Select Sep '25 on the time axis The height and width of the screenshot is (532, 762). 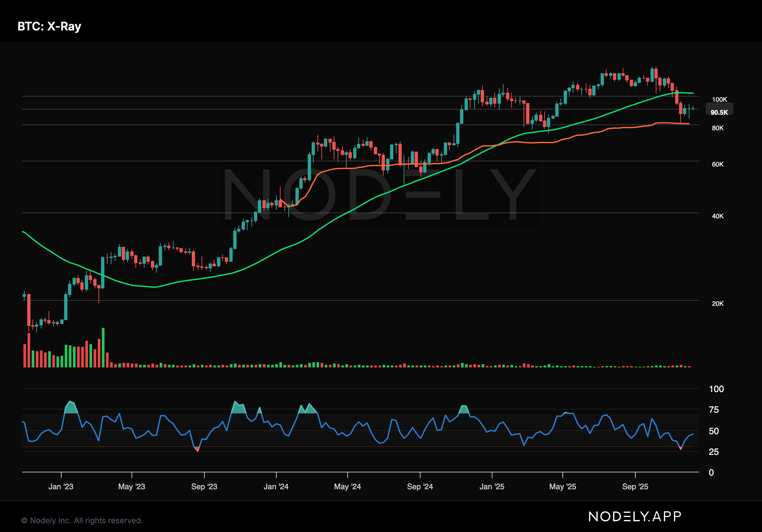point(635,487)
